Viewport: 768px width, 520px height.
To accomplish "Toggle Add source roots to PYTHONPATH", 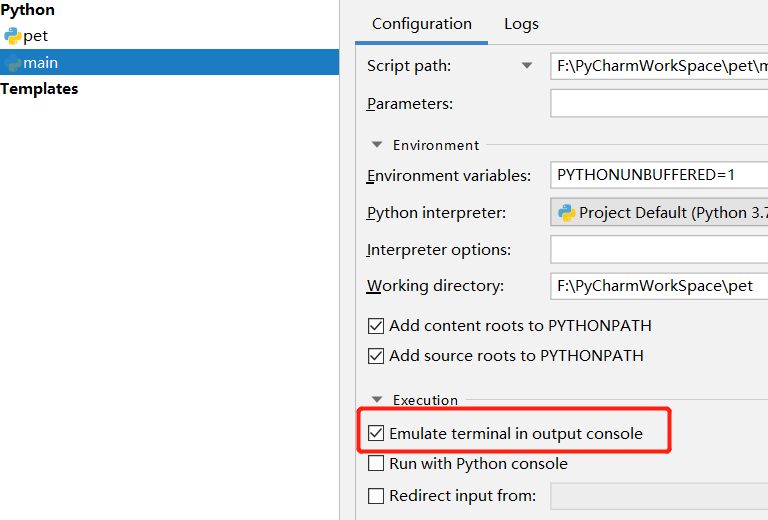I will point(376,356).
